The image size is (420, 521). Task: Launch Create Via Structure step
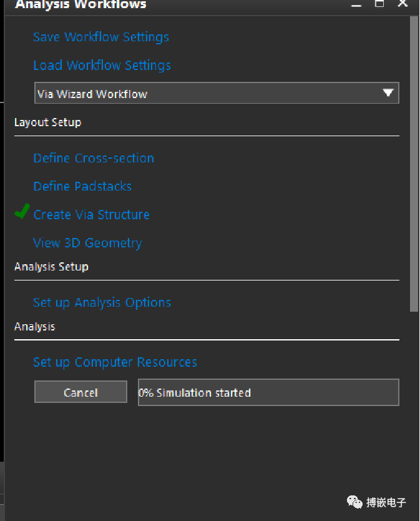pos(91,215)
